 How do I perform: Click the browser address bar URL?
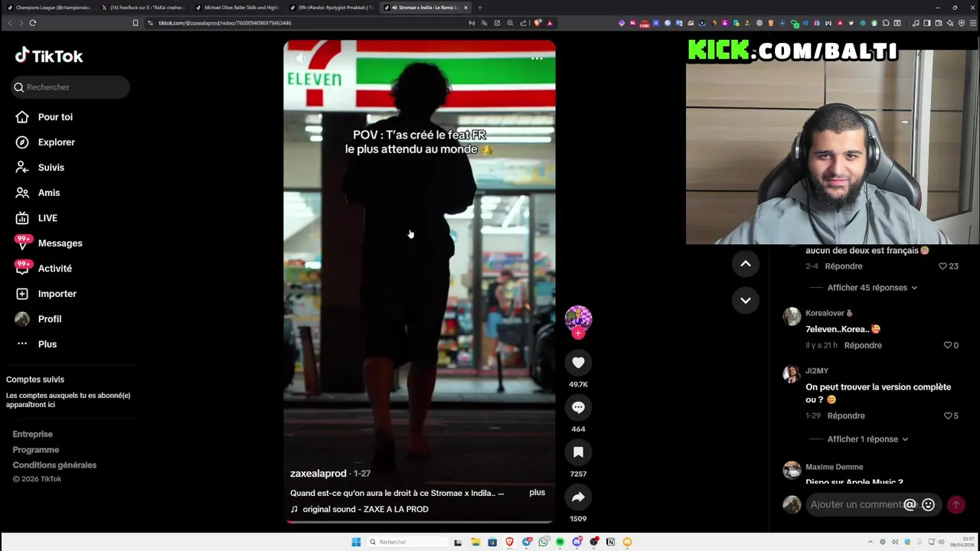tap(225, 23)
